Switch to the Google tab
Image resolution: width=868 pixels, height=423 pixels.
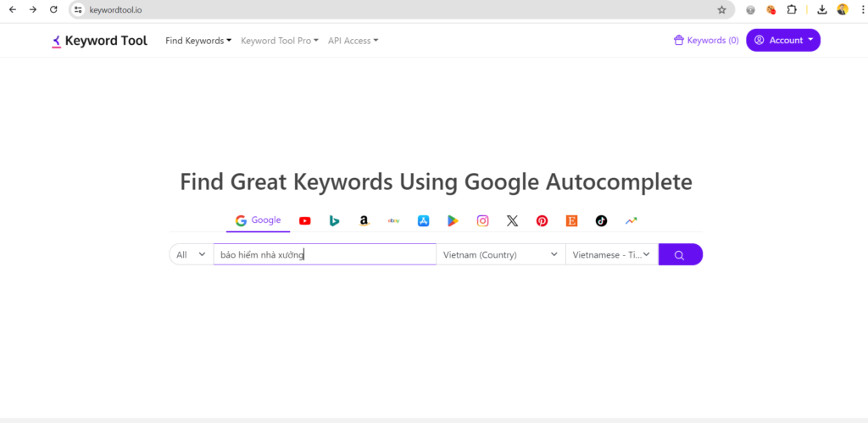258,220
